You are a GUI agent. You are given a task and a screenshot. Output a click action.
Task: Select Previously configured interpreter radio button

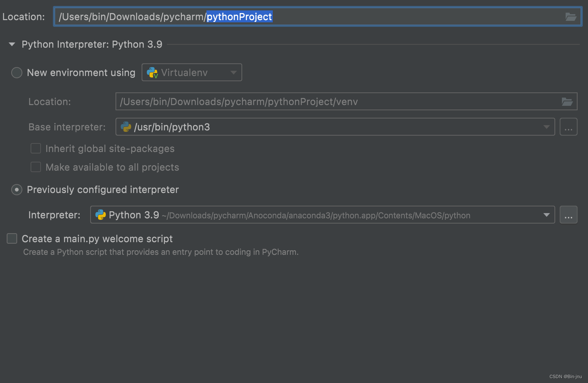pyautogui.click(x=17, y=190)
